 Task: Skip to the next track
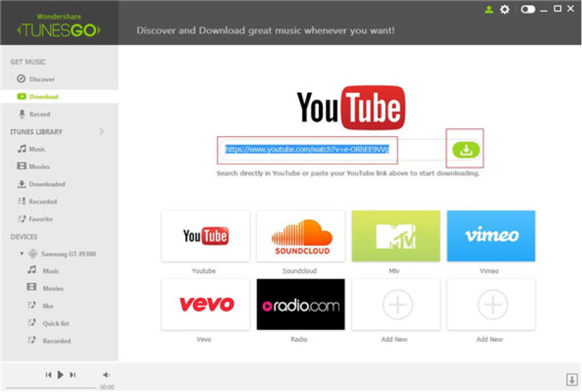click(73, 374)
